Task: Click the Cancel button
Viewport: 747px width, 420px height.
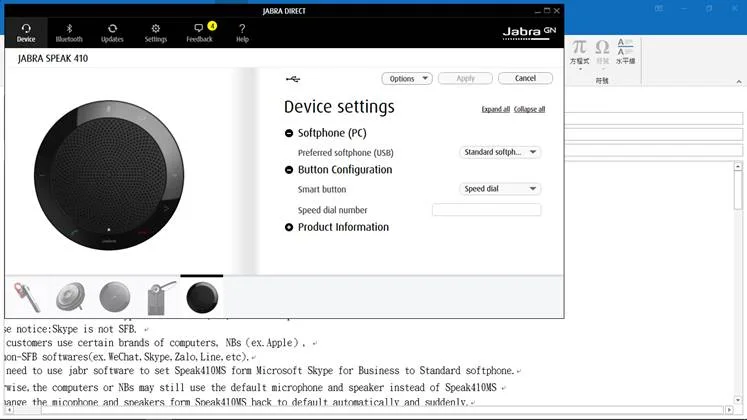Action: [x=525, y=79]
